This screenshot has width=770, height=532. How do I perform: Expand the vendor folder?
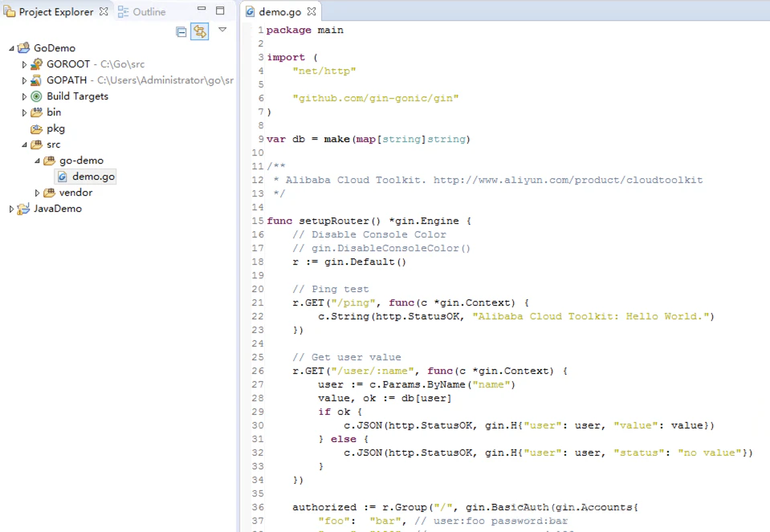tap(37, 193)
